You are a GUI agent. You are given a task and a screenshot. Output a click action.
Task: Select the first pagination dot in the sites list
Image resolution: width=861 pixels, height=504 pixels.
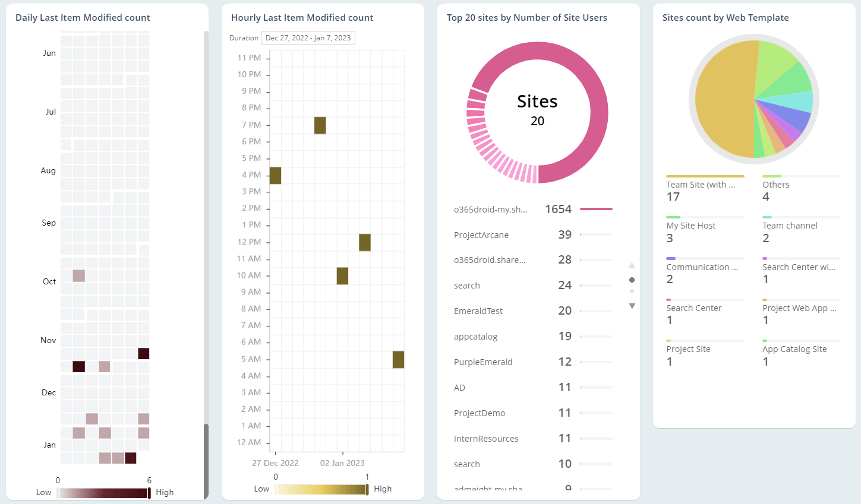(632, 280)
